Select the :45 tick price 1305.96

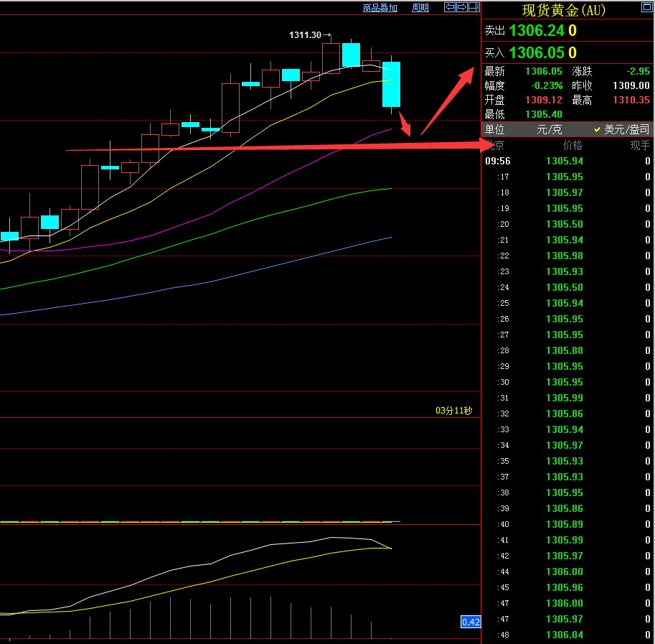coord(565,587)
